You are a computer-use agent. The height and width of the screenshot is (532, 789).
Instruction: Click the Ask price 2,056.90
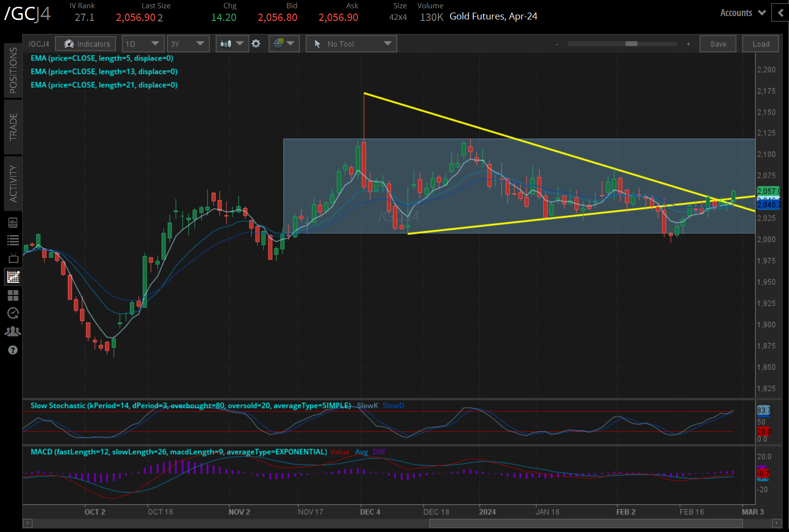pos(338,18)
